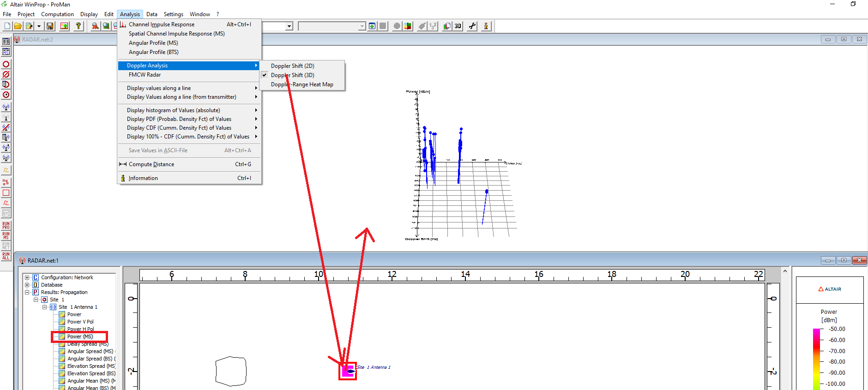Click the scroll up arrow right of the map
This screenshot has width=868, height=390.
(x=785, y=271)
